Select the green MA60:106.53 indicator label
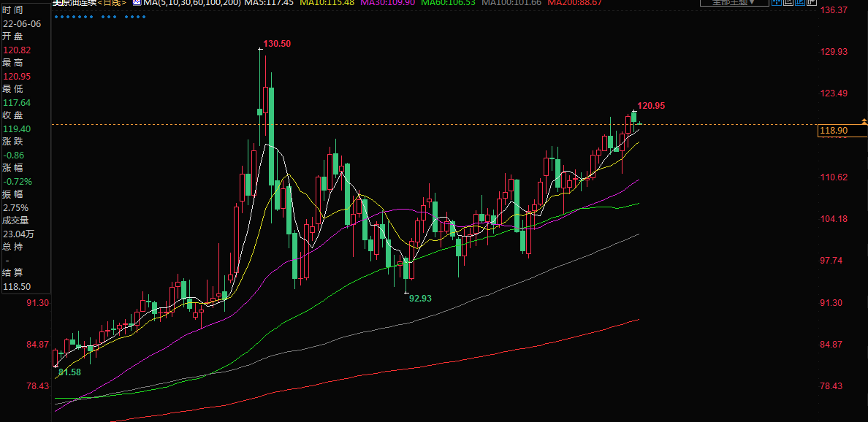 449,3
